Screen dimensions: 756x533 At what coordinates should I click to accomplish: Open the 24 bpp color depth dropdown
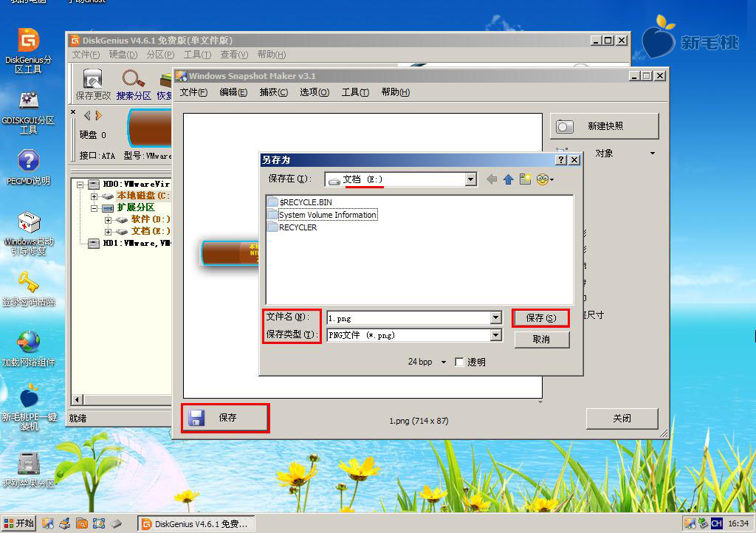444,362
